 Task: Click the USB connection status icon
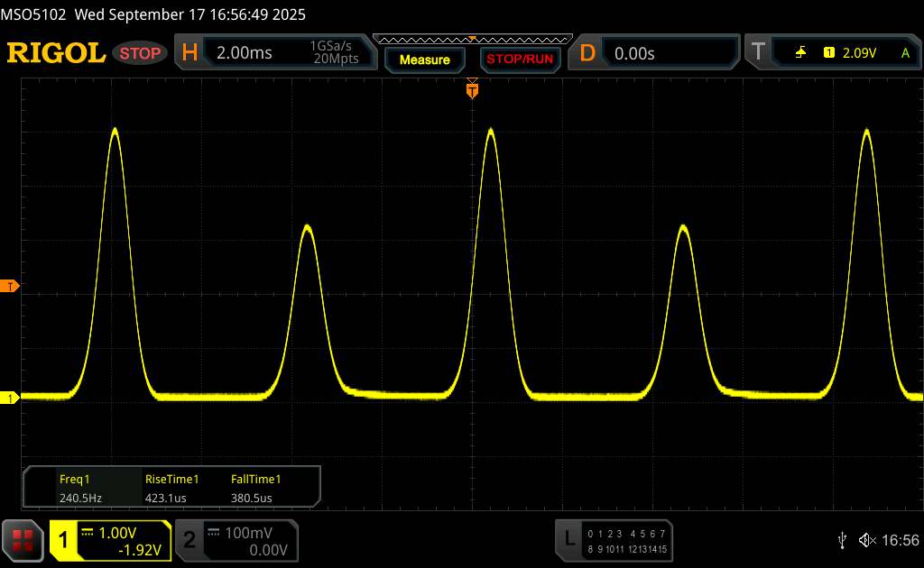click(x=842, y=539)
